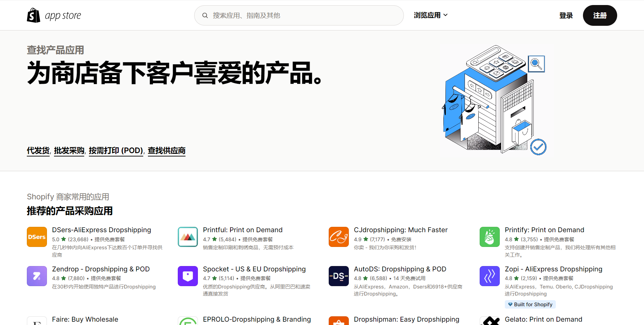644x325 pixels.
Task: Open the purple Zendrop app icon
Action: 37,276
